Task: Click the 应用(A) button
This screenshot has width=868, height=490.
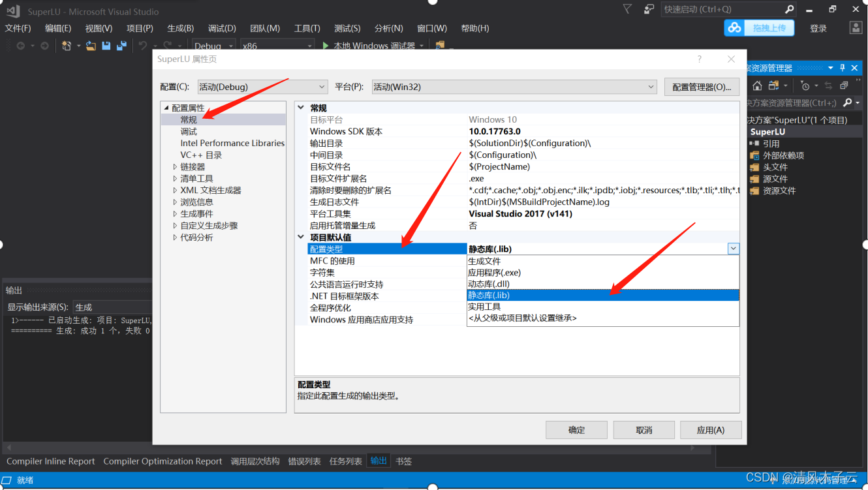Action: pos(711,430)
